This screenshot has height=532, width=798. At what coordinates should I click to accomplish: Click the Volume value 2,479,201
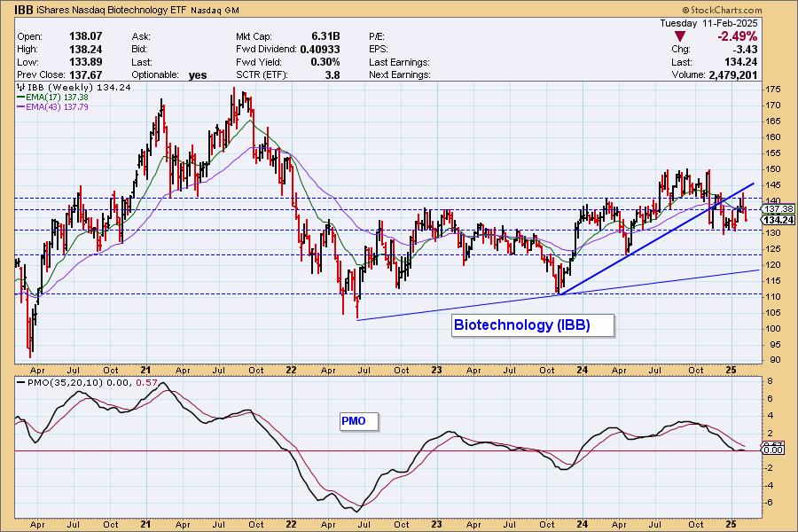[731, 74]
